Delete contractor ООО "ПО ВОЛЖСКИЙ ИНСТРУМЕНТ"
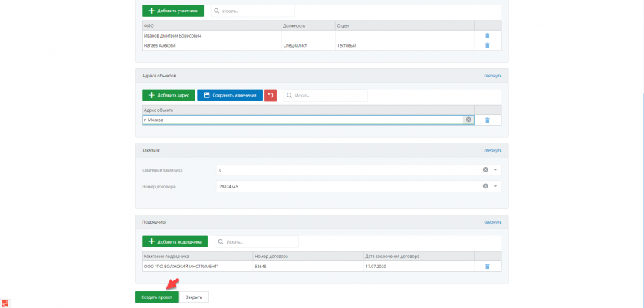This screenshot has width=644, height=308. tap(487, 266)
